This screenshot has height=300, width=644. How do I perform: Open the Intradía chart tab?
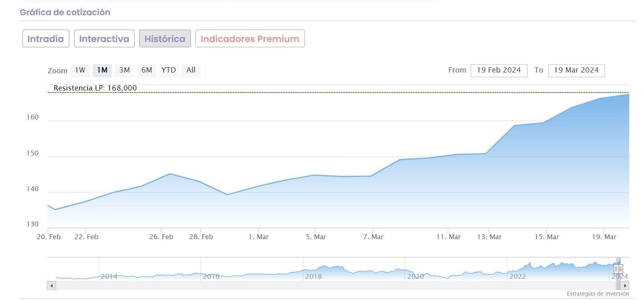pos(46,39)
